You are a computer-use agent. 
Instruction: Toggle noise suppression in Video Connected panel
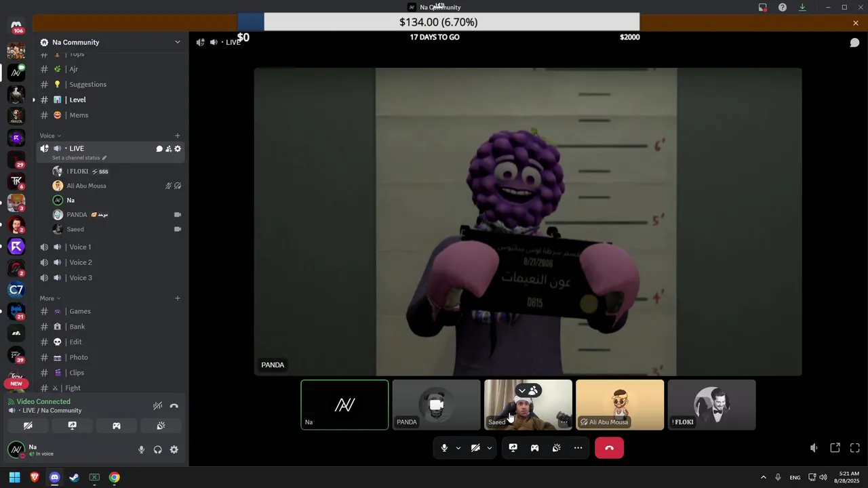(157, 406)
